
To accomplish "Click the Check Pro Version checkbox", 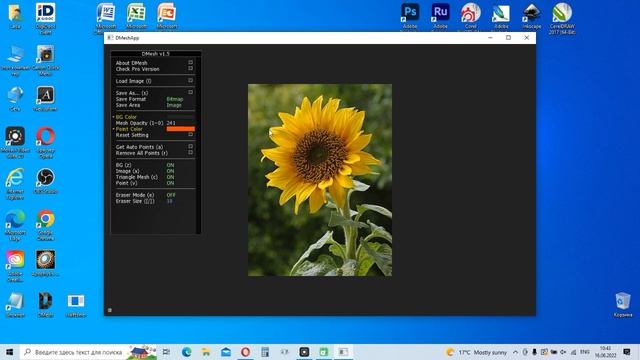I will [x=190, y=69].
